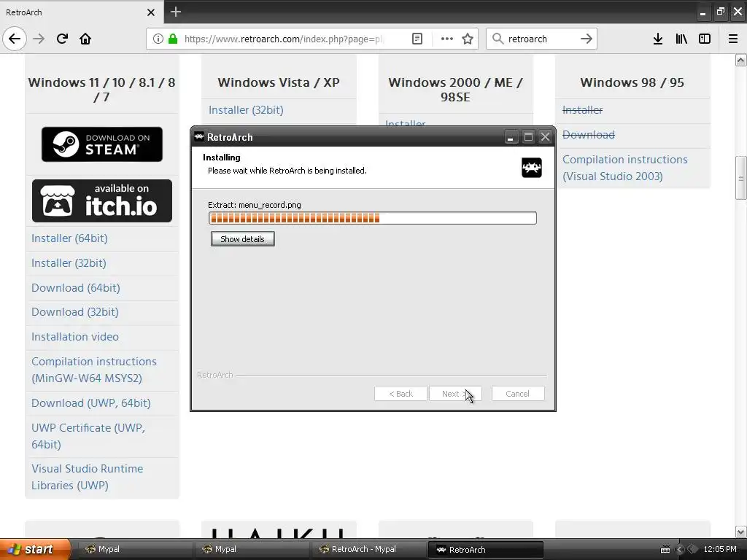This screenshot has width=747, height=560.
Task: Minimize the RetroArch installer window
Action: (510, 137)
